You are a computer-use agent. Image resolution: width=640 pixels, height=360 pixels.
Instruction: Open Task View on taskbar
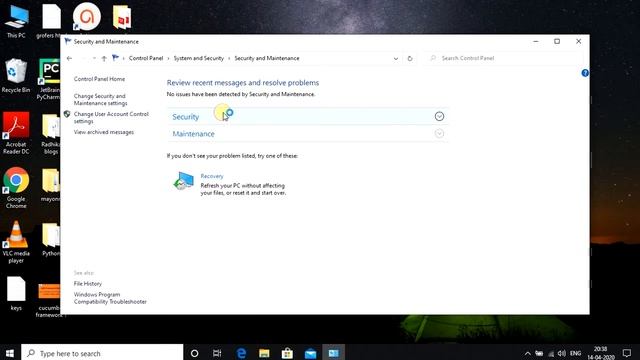[218, 353]
